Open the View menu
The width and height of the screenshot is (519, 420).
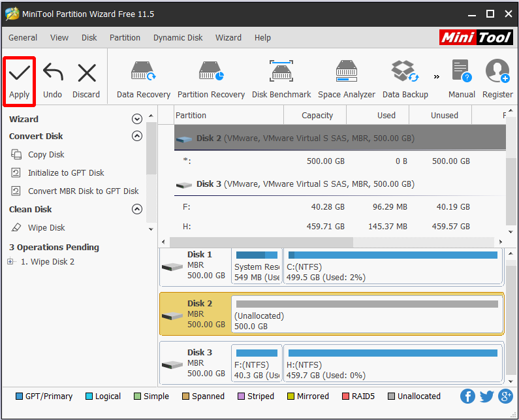59,38
